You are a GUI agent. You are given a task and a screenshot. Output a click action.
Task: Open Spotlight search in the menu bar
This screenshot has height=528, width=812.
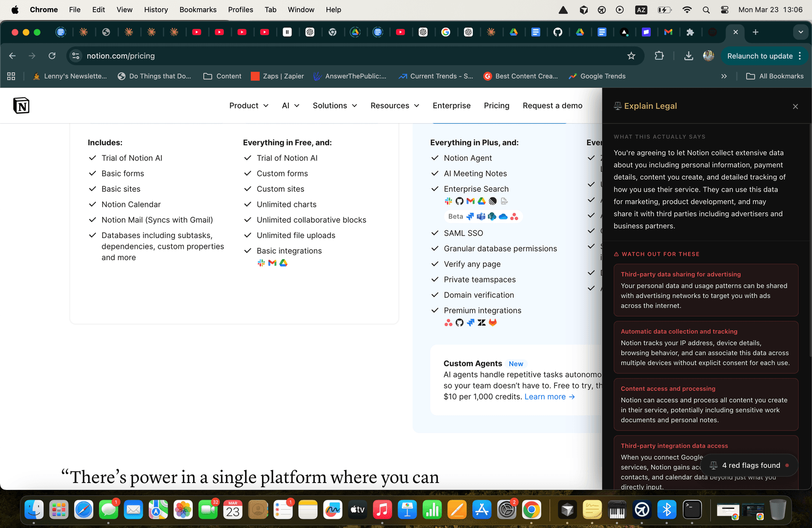click(x=706, y=10)
